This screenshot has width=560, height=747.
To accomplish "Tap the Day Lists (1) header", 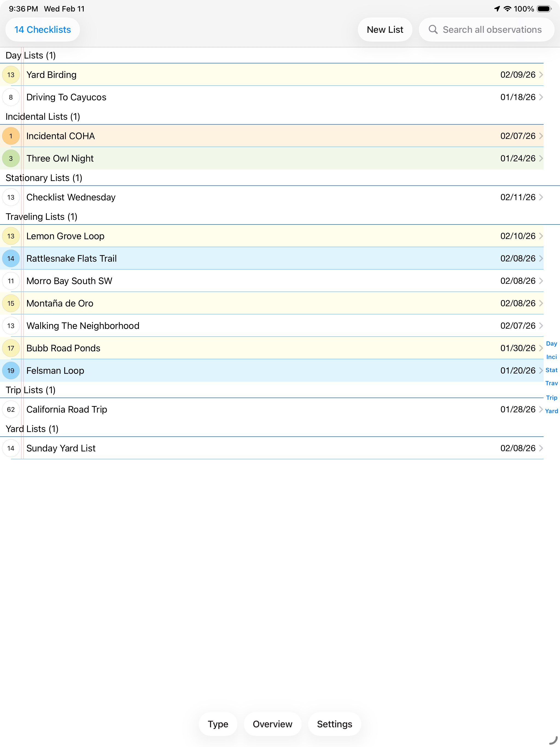I will [x=31, y=56].
